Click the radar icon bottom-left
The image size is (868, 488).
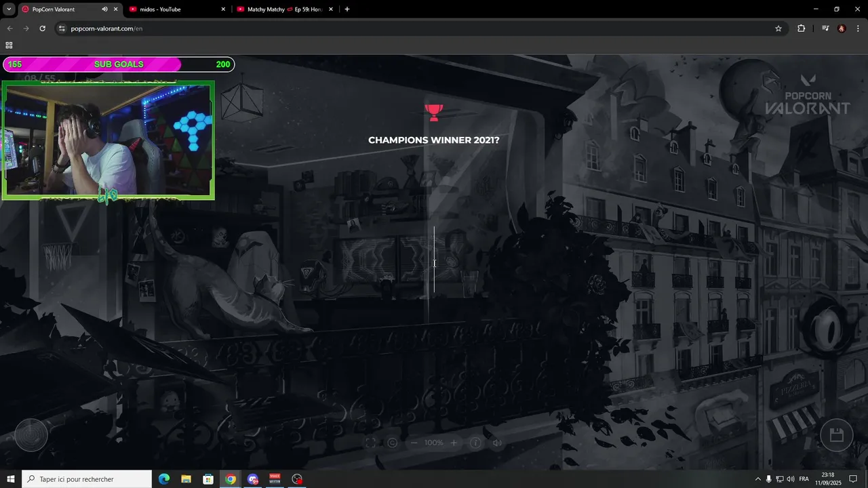coord(31,435)
